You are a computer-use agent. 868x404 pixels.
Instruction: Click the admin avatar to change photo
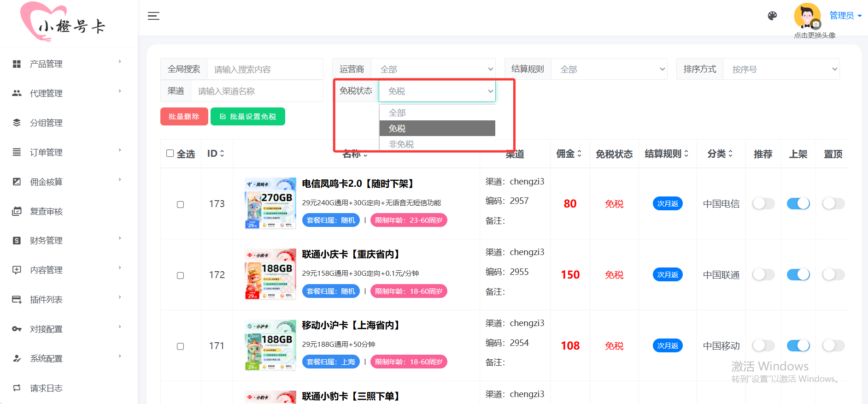tap(807, 16)
